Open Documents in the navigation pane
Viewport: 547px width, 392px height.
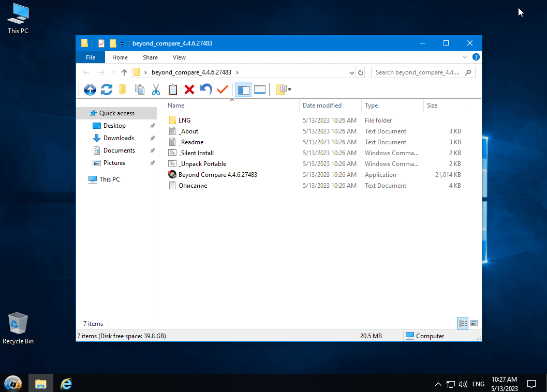119,150
